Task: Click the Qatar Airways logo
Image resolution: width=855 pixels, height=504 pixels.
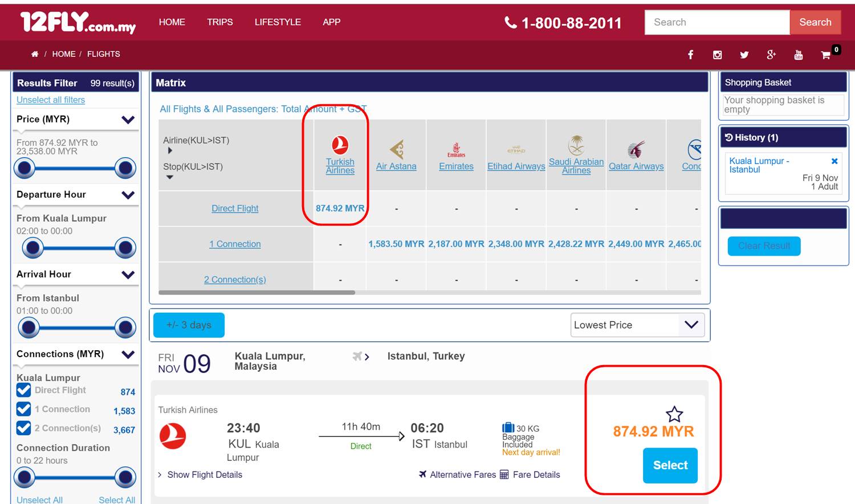Action: tap(636, 150)
